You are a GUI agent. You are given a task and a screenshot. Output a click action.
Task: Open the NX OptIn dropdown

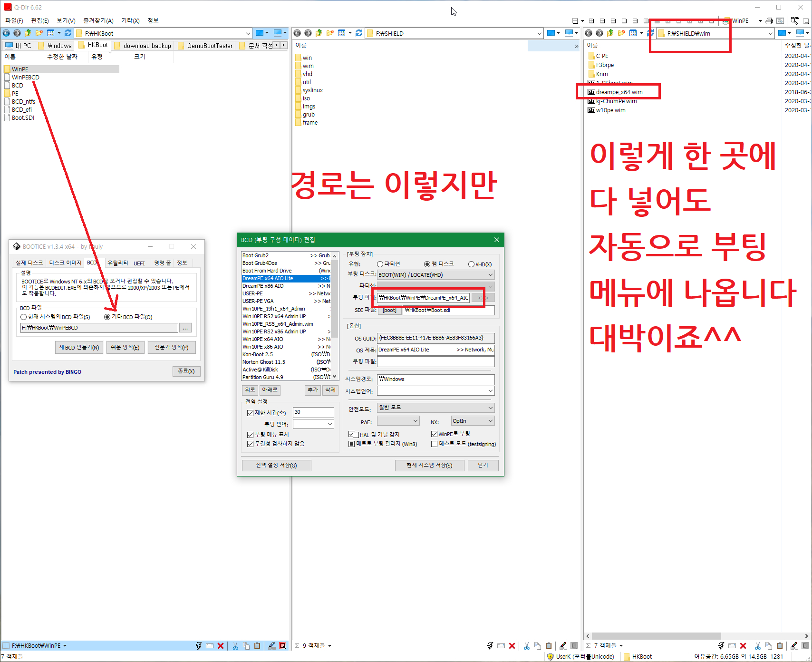[x=473, y=421]
